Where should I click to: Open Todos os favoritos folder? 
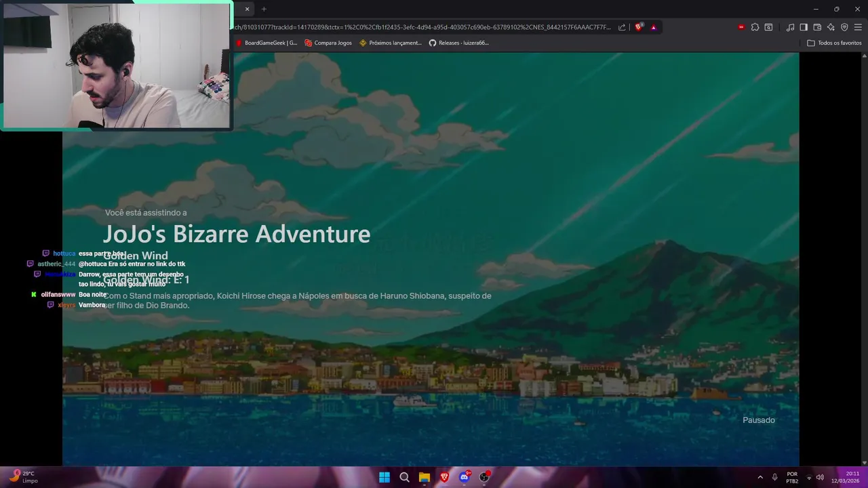coord(834,43)
